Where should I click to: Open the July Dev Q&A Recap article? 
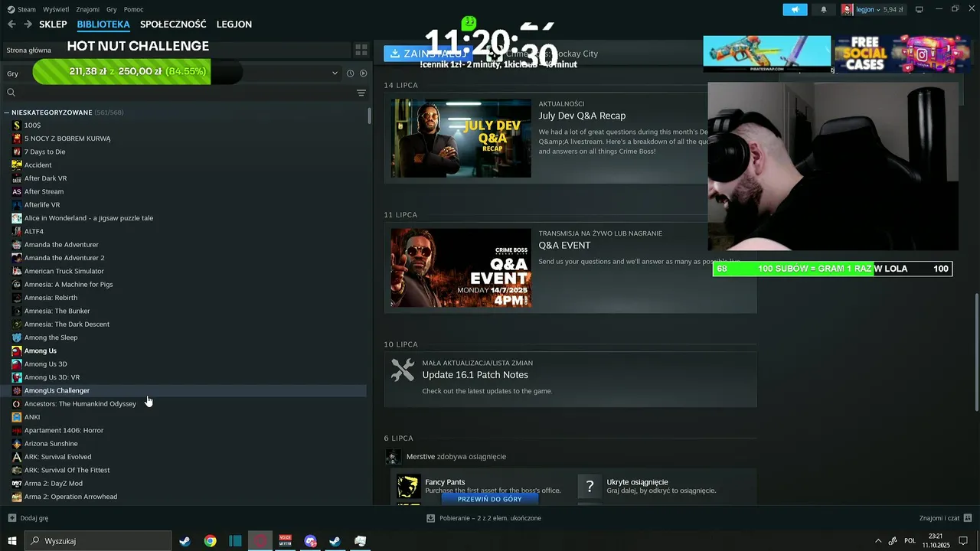[x=582, y=116]
